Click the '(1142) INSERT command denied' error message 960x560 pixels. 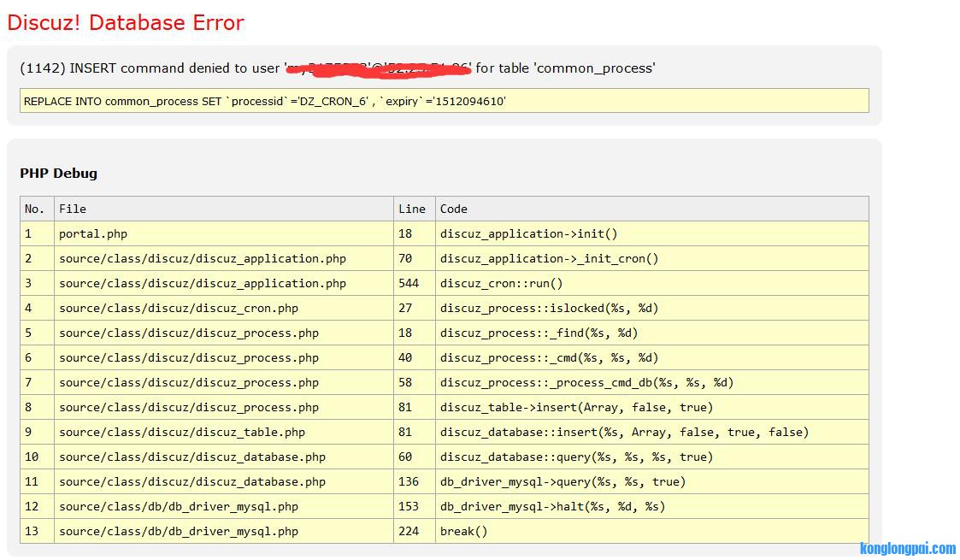[338, 68]
